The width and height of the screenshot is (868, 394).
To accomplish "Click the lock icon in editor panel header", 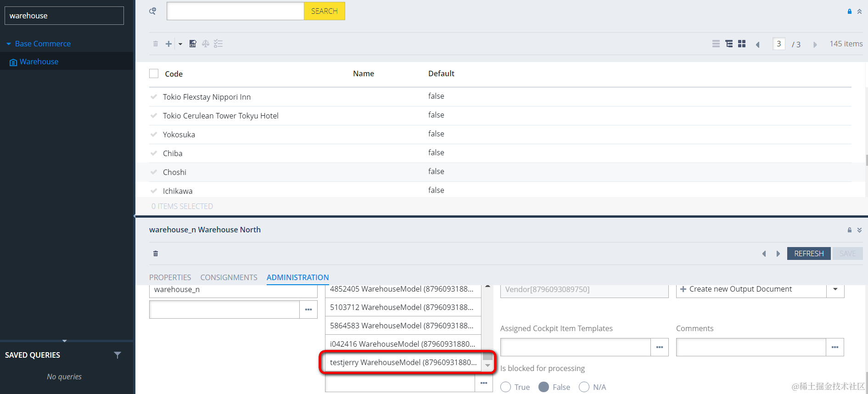I will [849, 230].
